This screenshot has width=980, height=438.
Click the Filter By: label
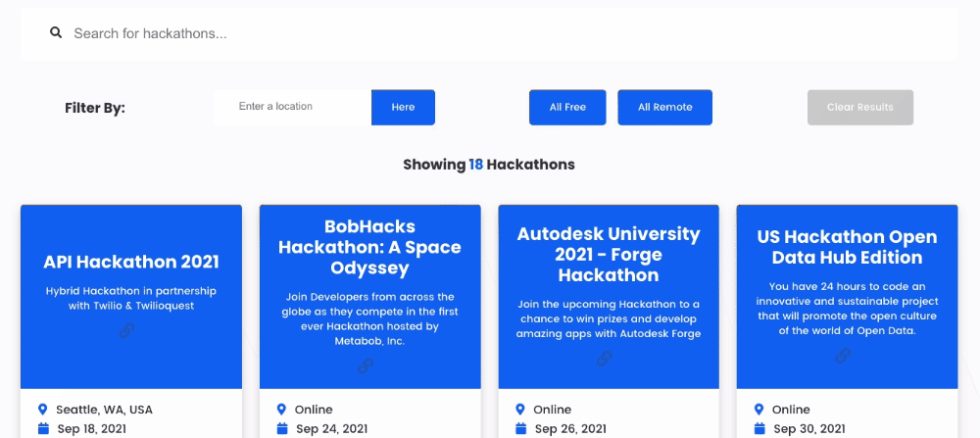[x=95, y=108]
